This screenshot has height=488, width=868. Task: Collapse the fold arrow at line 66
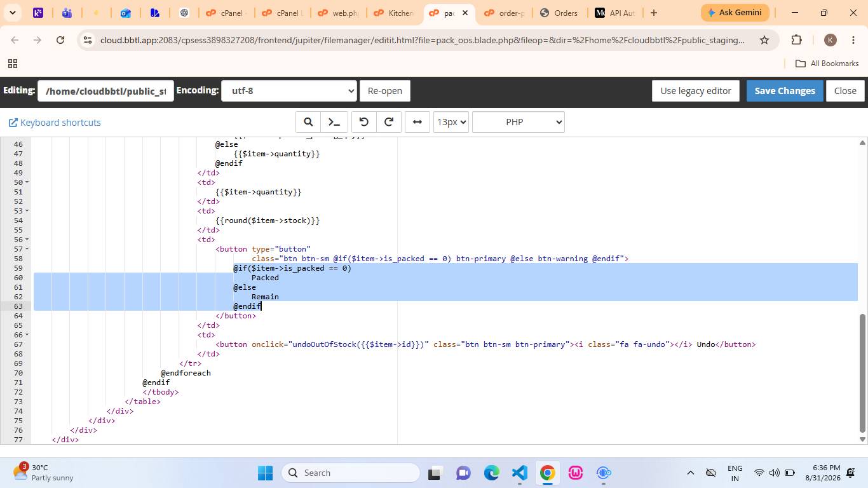27,335
